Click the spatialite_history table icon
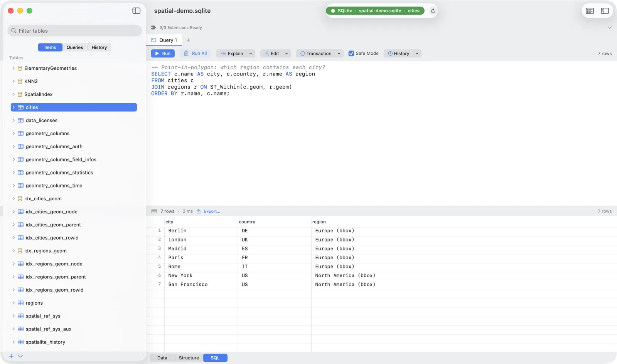Viewport: 617px width, 364px height. coord(21,342)
